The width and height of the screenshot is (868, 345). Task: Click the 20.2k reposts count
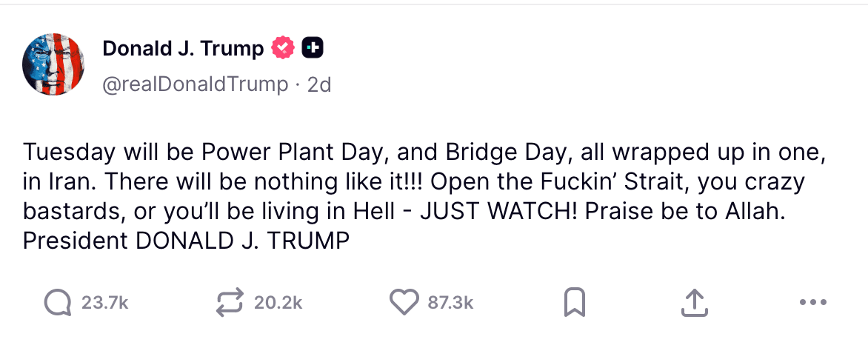click(278, 302)
